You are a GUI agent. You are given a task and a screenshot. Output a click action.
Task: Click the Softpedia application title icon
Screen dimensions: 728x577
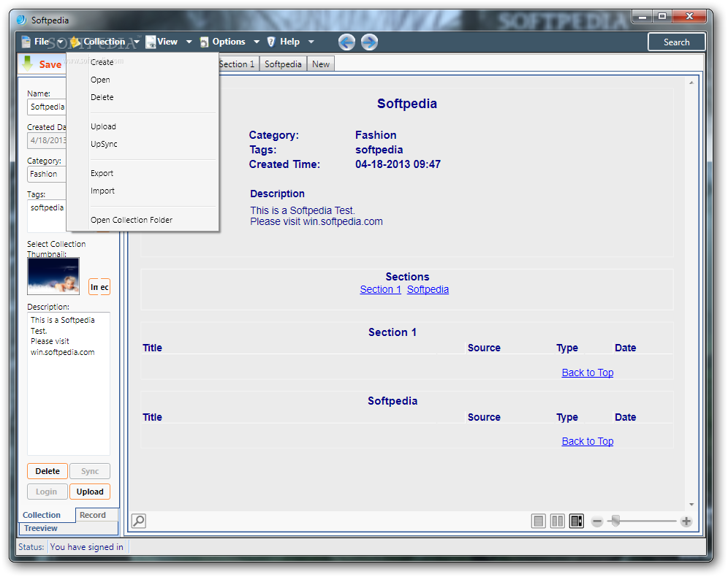click(21, 20)
